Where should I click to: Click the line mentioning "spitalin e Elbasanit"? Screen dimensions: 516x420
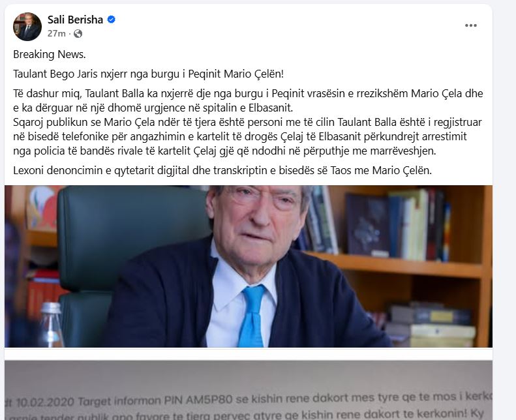tap(153, 108)
